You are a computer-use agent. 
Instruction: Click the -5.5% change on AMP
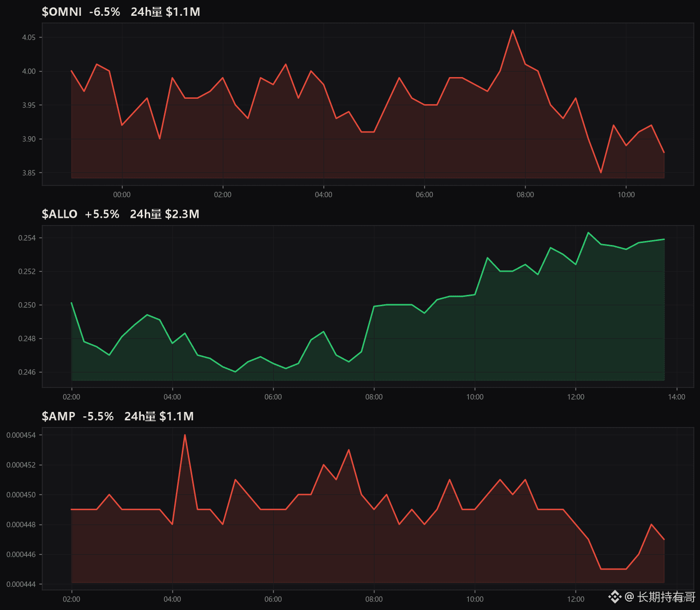98,416
